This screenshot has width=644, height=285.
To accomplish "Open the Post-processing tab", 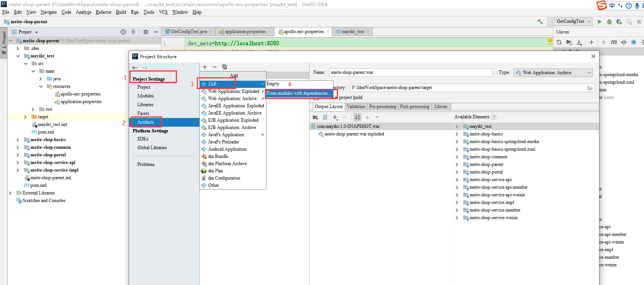I will (414, 107).
